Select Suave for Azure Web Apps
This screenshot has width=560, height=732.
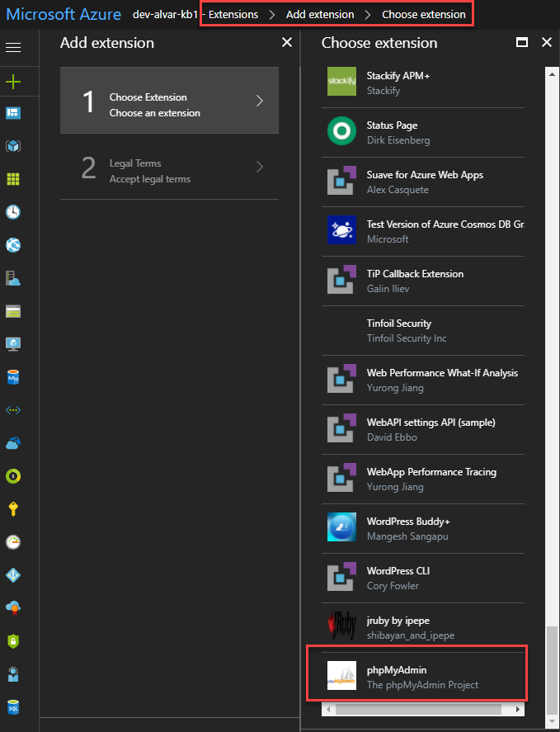(423, 182)
